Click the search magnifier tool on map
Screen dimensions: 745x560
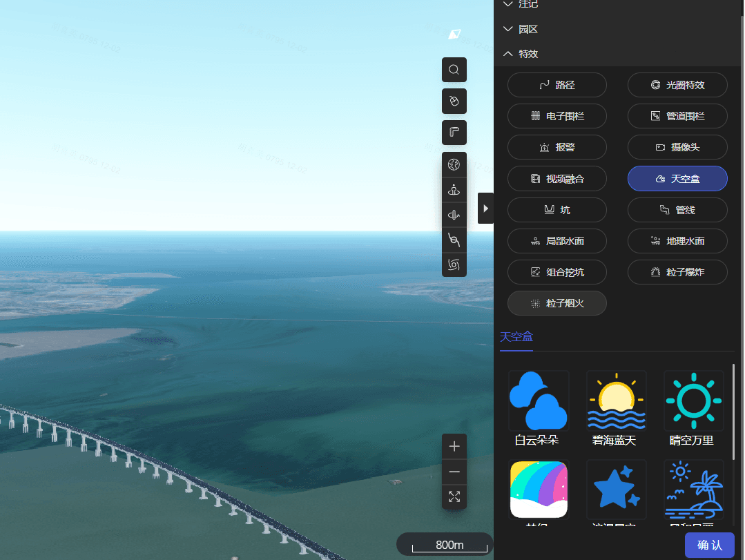tap(454, 70)
